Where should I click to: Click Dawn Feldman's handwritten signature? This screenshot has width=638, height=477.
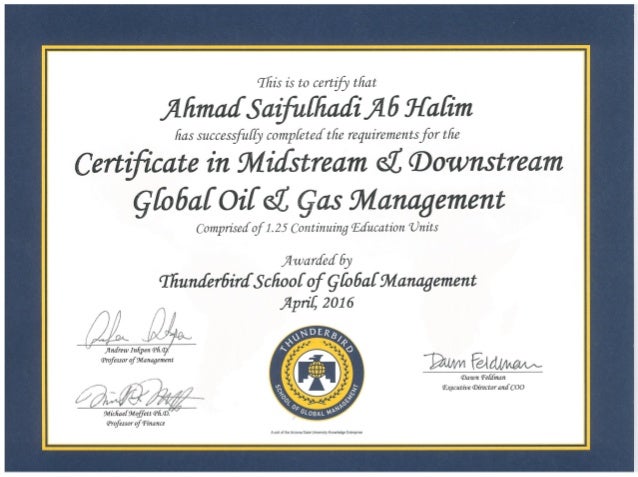tap(482, 361)
